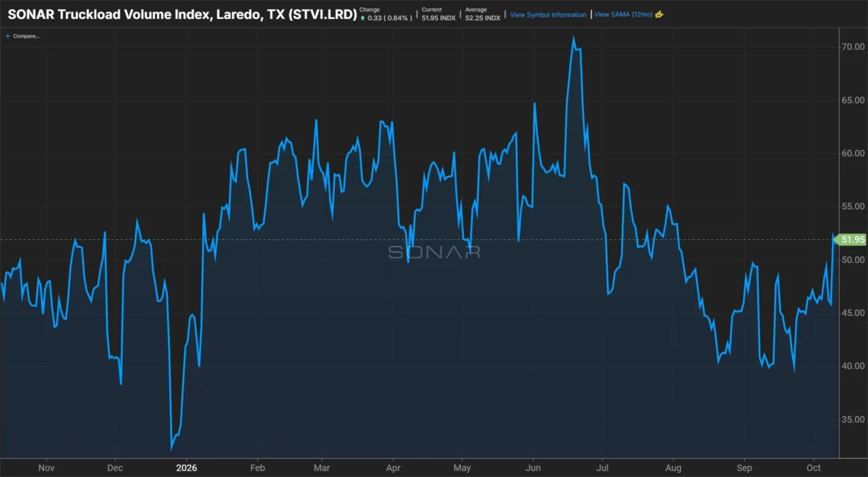
Task: Click the 40.00 label on the price axis
Action: (x=852, y=366)
